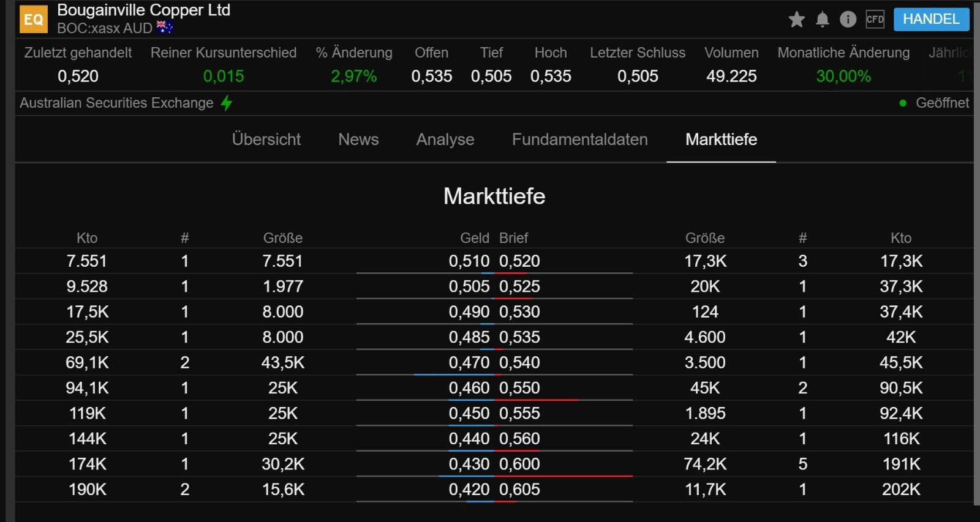Click the CFD icon

[x=875, y=20]
